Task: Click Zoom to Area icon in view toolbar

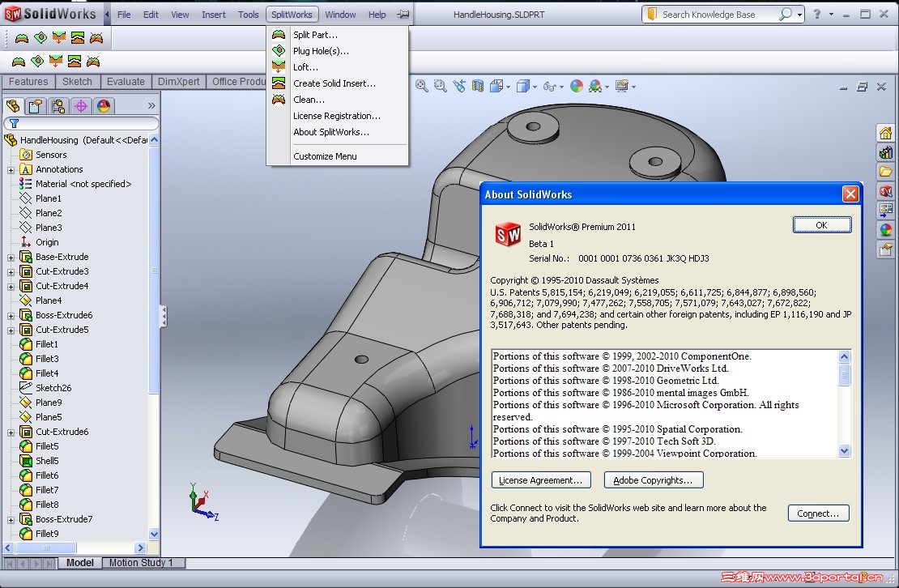Action: point(440,86)
